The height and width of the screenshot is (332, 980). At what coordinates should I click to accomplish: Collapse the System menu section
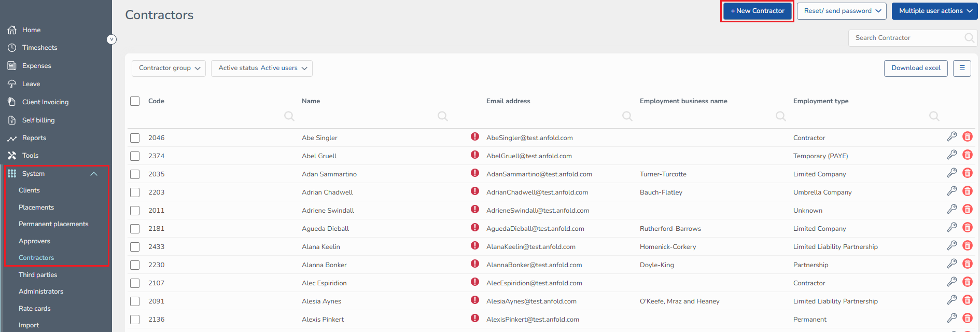tap(94, 174)
